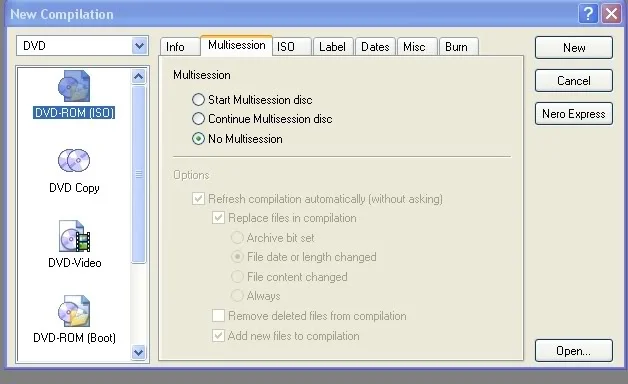Select the File content changed option
This screenshot has height=384, width=628.
[x=237, y=277]
